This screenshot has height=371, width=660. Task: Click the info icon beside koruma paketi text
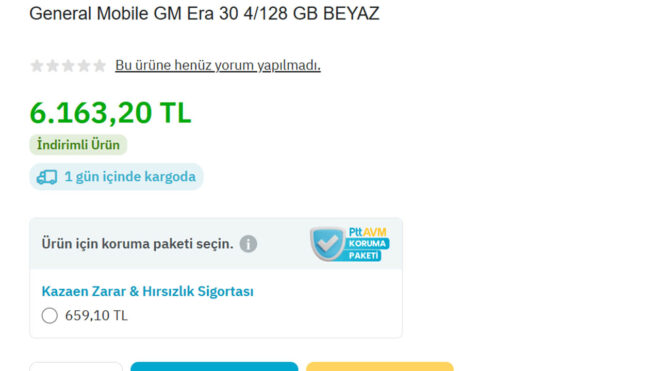(x=248, y=244)
